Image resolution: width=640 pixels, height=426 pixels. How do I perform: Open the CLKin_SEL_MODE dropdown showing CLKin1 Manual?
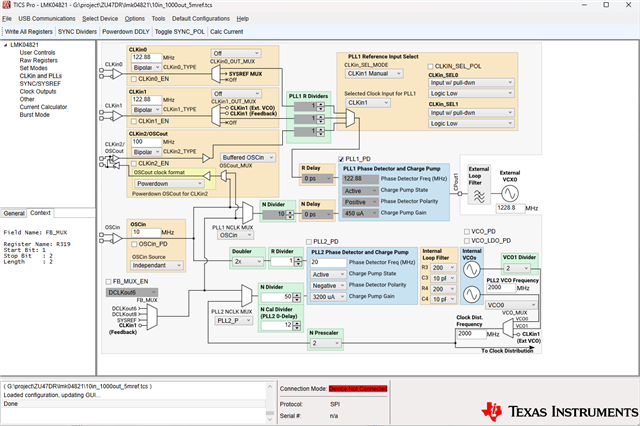click(374, 73)
